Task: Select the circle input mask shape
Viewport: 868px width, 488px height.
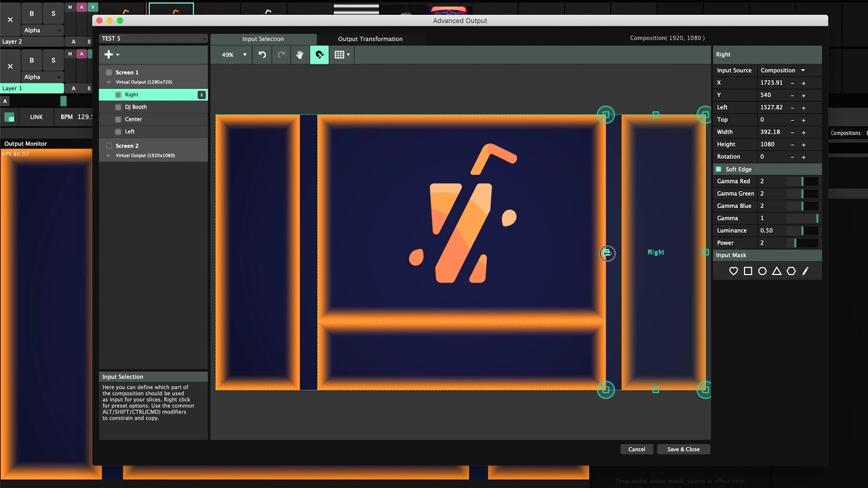Action: point(762,271)
